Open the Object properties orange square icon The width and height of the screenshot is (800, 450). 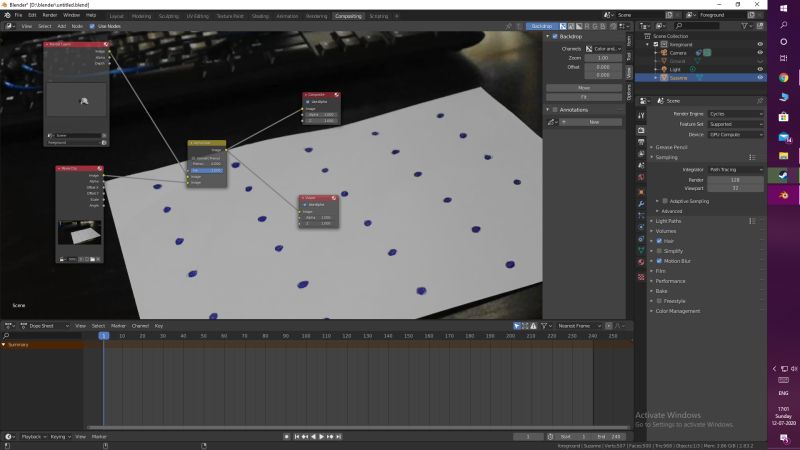pos(641,192)
